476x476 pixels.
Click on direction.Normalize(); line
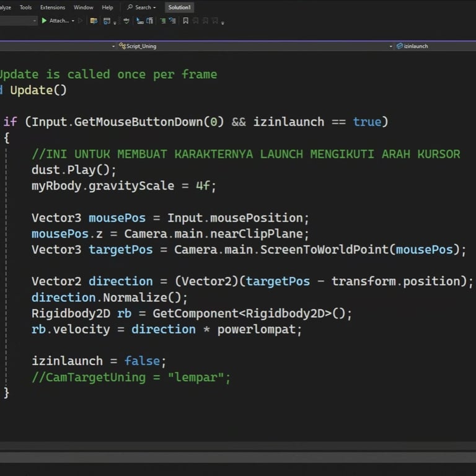(110, 297)
